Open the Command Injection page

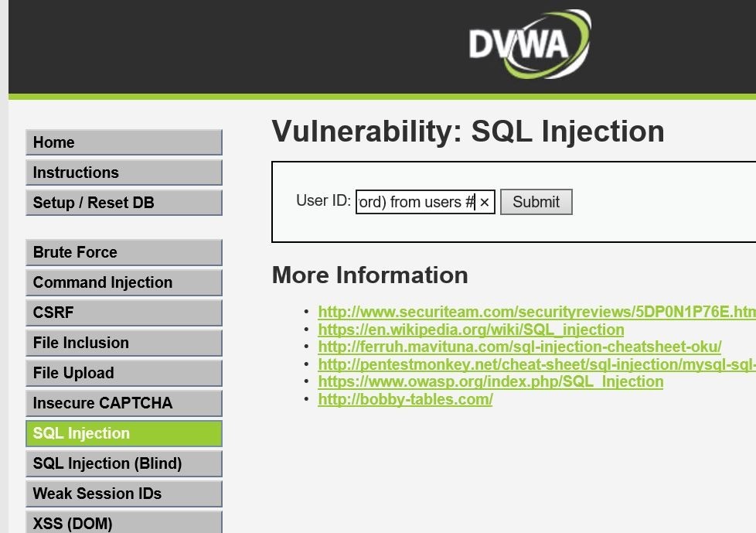point(124,282)
